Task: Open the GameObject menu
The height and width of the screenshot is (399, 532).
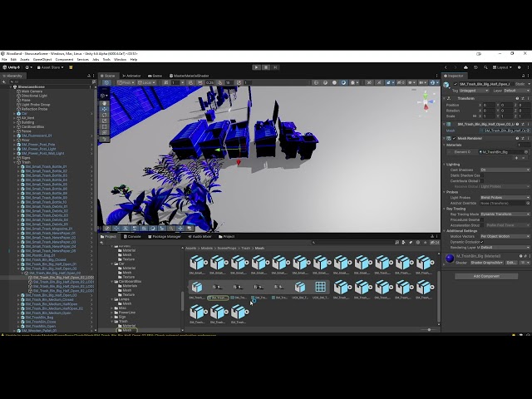Action: click(x=42, y=59)
